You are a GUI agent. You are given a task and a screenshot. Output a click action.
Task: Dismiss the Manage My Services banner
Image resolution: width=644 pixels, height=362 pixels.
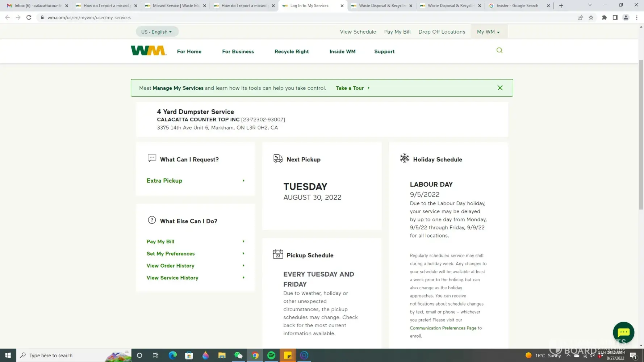click(500, 88)
